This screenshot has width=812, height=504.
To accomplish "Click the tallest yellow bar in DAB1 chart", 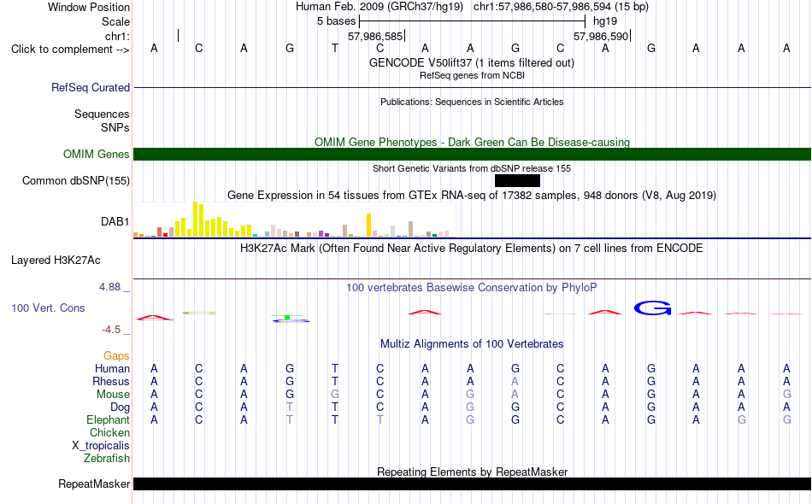I will (x=196, y=220).
